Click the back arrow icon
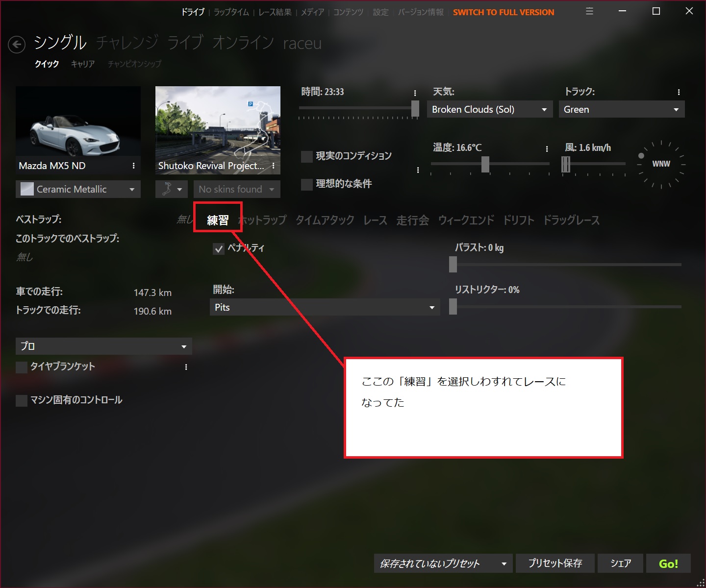Image resolution: width=706 pixels, height=588 pixels. [17, 45]
